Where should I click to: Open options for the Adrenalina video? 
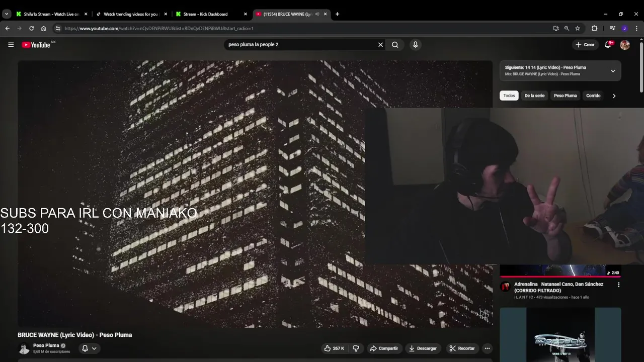(x=618, y=285)
